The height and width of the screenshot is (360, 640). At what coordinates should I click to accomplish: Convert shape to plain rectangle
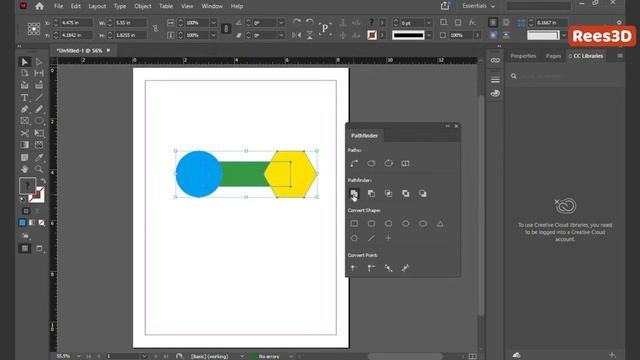click(x=354, y=224)
